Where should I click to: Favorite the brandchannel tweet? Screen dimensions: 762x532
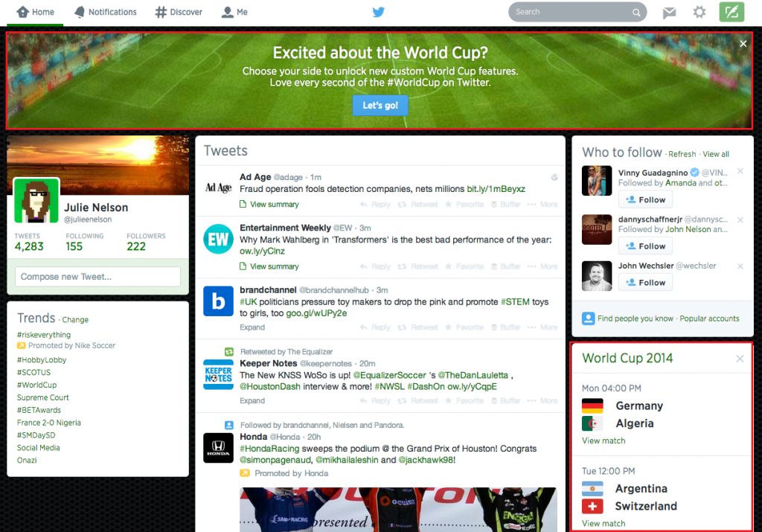pyautogui.click(x=464, y=327)
